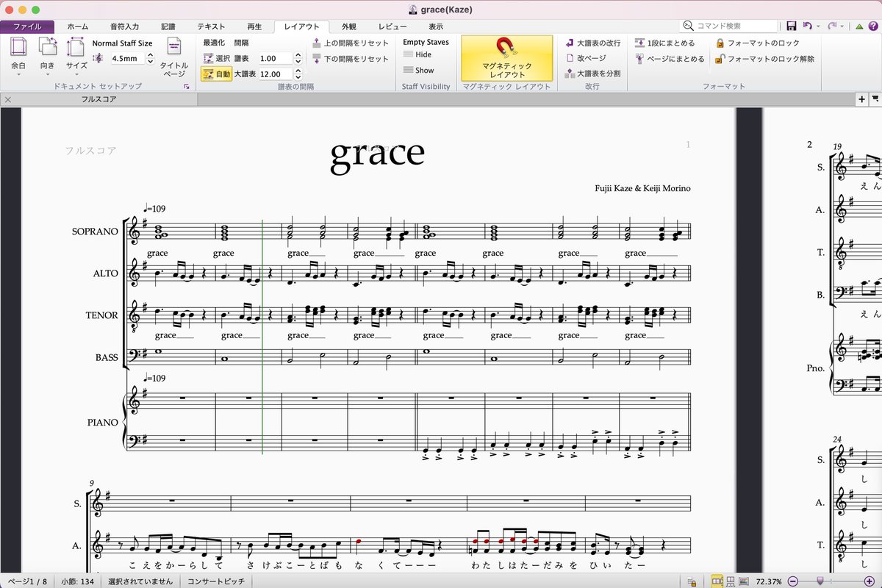
Task: Click the composer text Fujii Kaze & Keiji Morino
Action: pos(642,188)
